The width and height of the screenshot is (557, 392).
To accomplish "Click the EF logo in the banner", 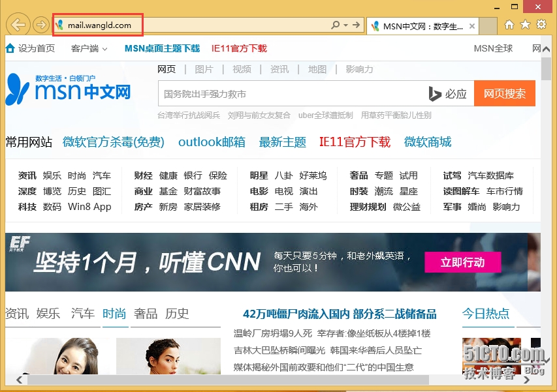I will pos(20,244).
